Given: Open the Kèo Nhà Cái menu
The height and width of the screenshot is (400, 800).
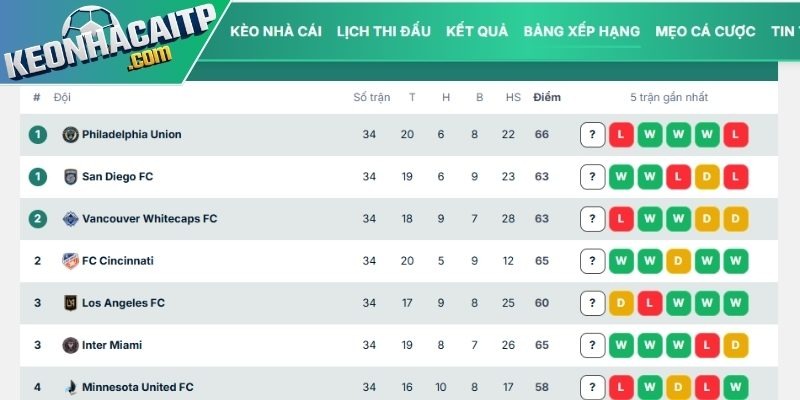Looking at the screenshot, I should [276, 31].
